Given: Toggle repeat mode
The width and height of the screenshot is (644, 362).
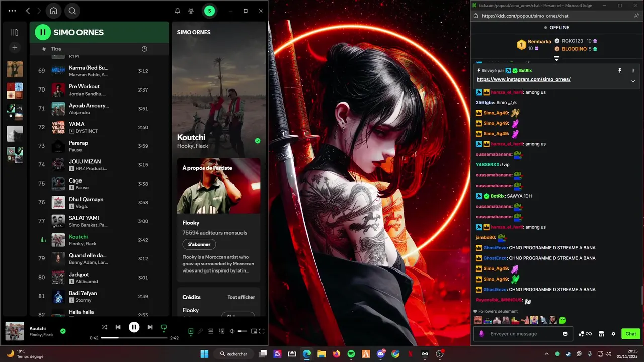Looking at the screenshot, I should [164, 327].
